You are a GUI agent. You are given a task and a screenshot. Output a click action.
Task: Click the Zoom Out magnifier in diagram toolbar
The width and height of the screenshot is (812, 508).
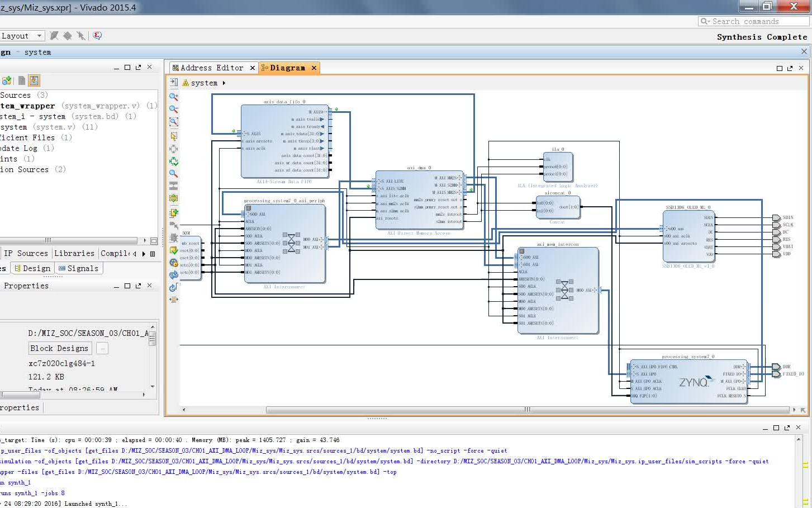click(x=174, y=109)
